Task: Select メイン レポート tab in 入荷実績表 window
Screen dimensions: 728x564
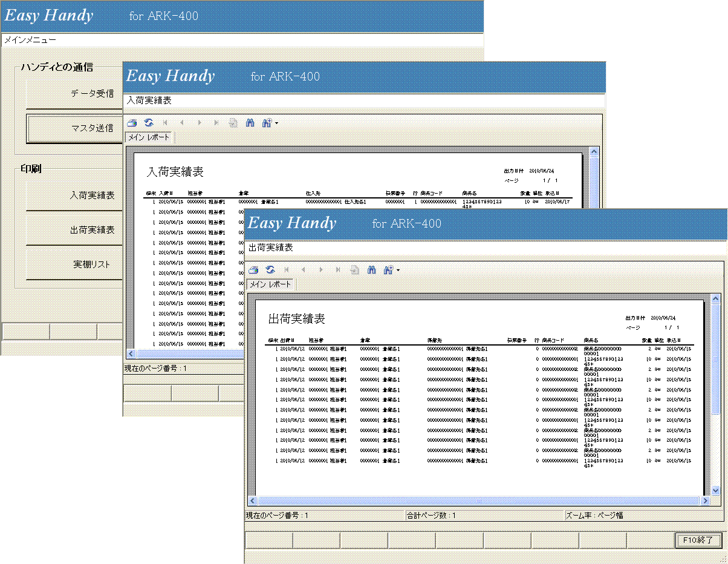Action: coord(149,137)
